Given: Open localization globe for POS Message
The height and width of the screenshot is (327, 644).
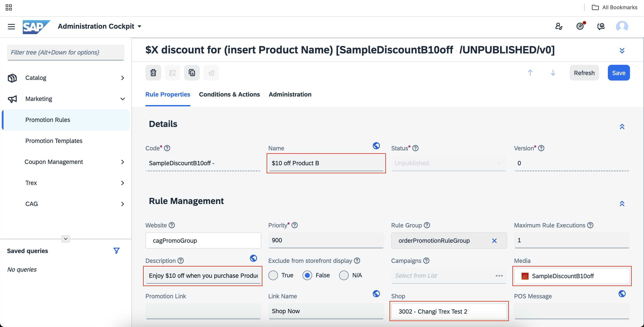Looking at the screenshot, I should coord(622,294).
